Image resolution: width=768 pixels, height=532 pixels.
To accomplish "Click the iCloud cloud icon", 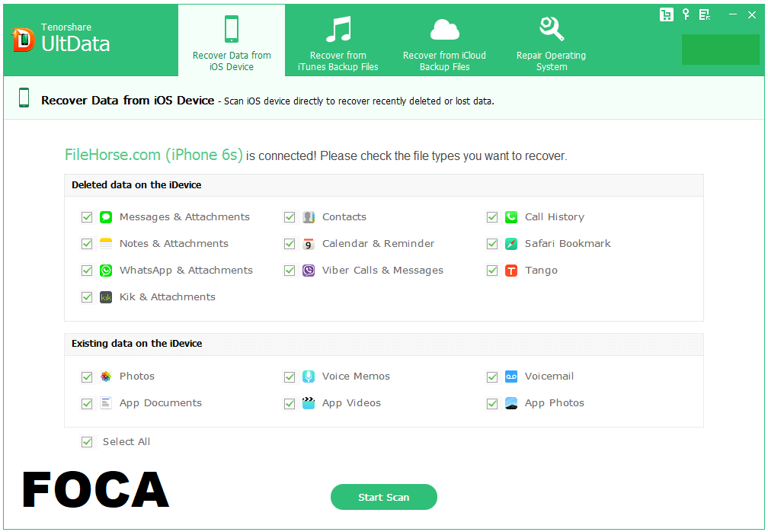I will click(x=445, y=30).
